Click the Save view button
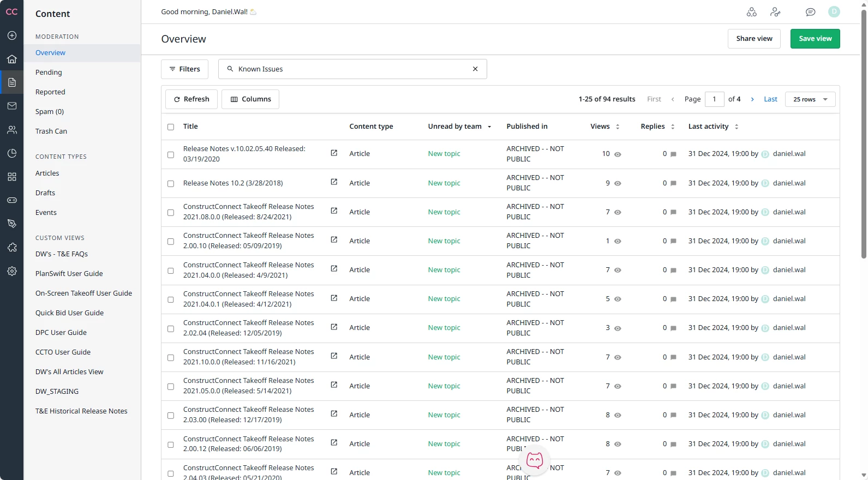The width and height of the screenshot is (868, 480). (x=815, y=39)
